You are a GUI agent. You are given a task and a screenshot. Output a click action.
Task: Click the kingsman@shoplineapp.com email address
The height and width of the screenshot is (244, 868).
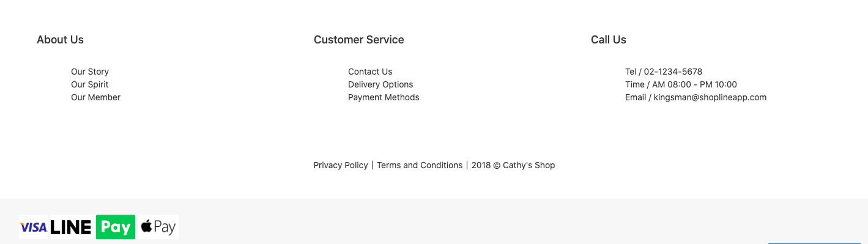pyautogui.click(x=710, y=97)
